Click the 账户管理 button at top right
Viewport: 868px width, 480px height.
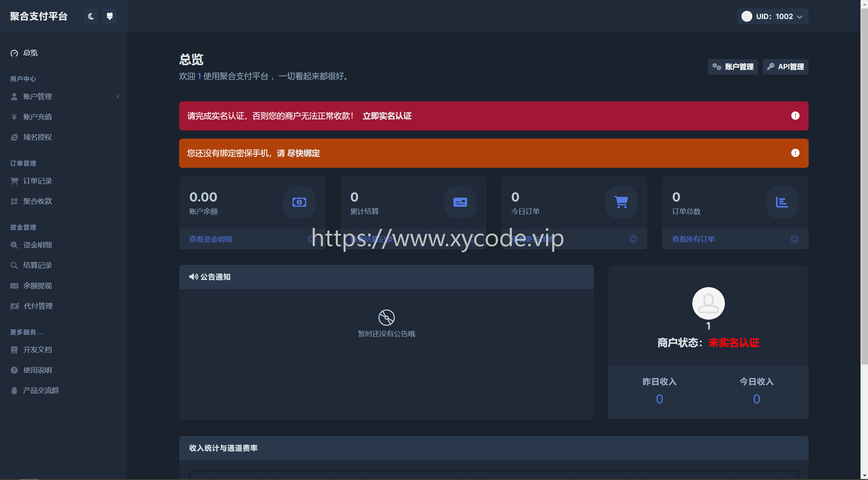pos(733,67)
